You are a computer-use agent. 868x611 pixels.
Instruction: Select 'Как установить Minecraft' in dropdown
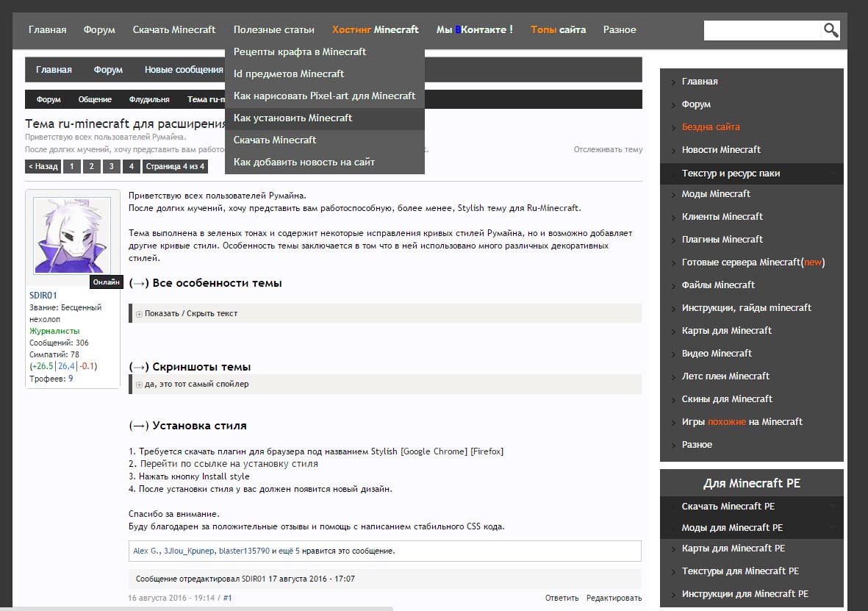325,118
